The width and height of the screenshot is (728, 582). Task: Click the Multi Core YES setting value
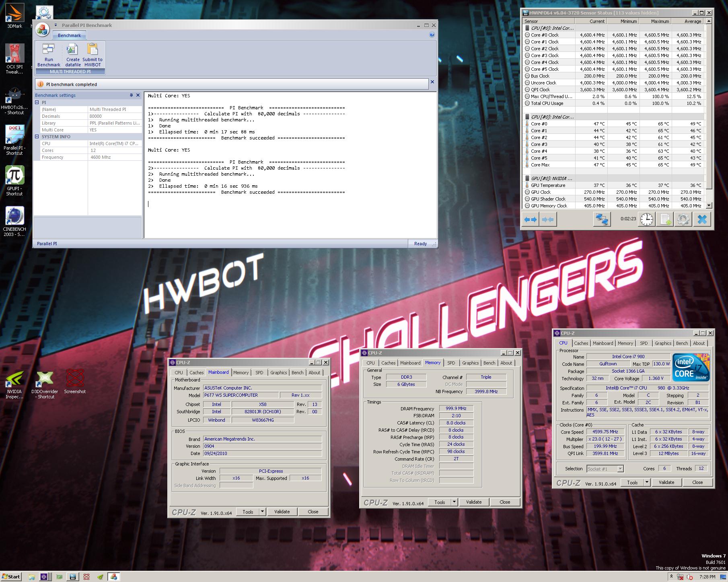(x=115, y=130)
